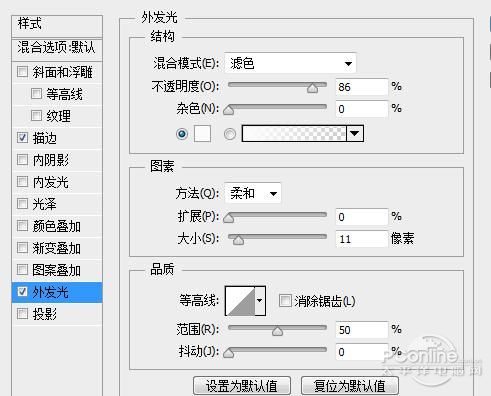Click the 复位为默认值 button

tap(350, 386)
